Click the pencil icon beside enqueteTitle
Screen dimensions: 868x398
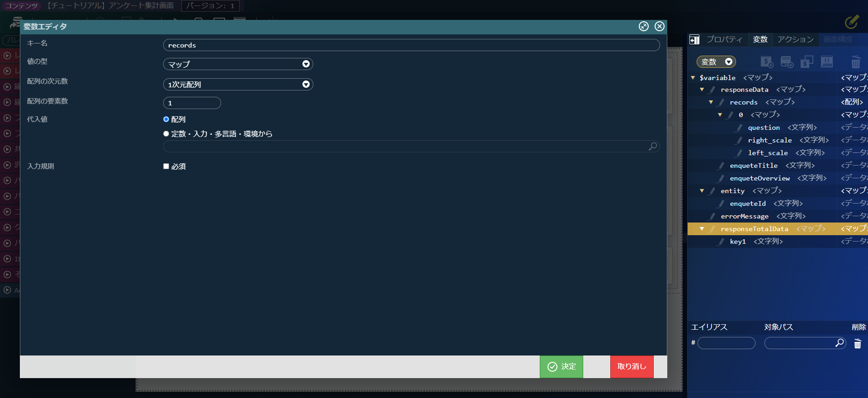click(x=722, y=166)
